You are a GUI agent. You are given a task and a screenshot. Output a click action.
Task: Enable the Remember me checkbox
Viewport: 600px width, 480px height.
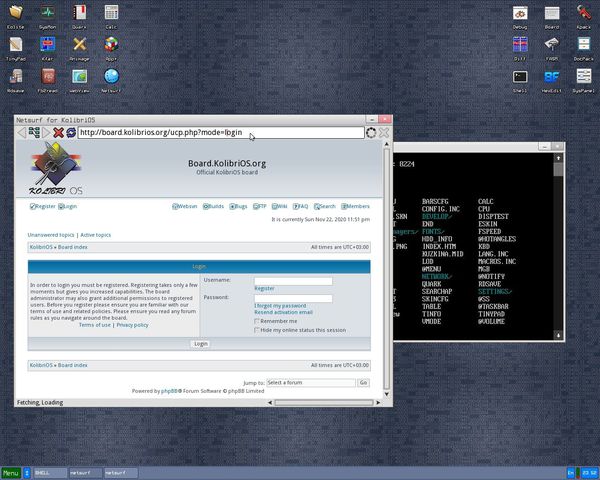[257, 321]
